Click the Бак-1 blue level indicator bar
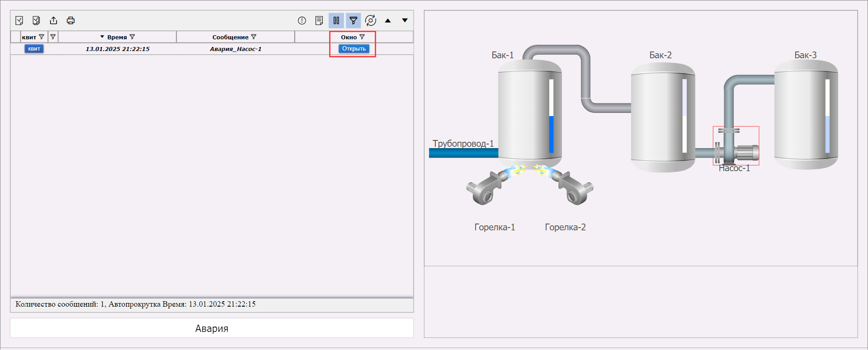Screen dimensions: 868x350 point(551,134)
